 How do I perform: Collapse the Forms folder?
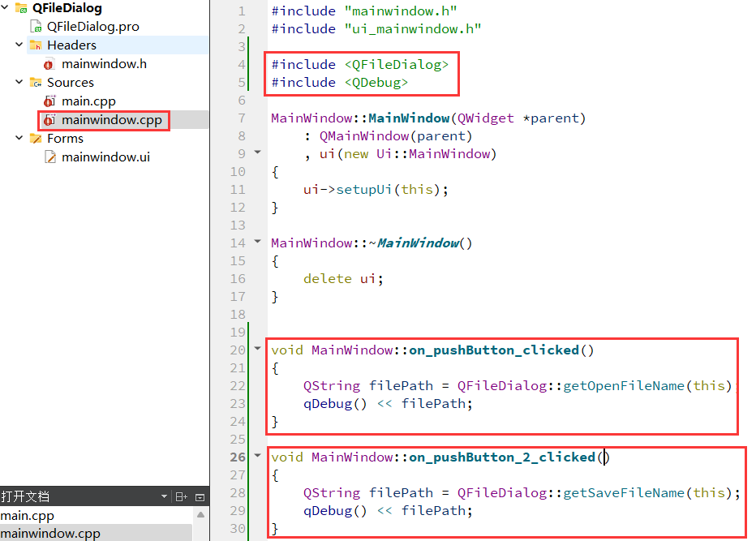pyautogui.click(x=19, y=138)
